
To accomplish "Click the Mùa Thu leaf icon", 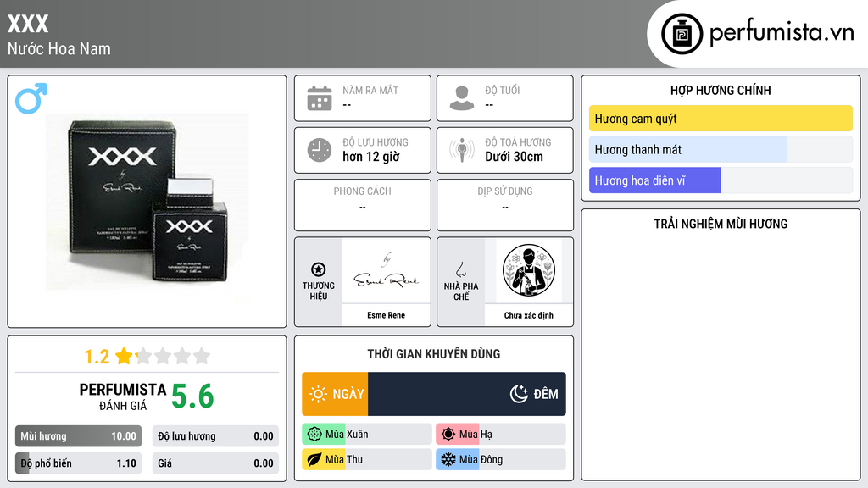I will click(314, 460).
